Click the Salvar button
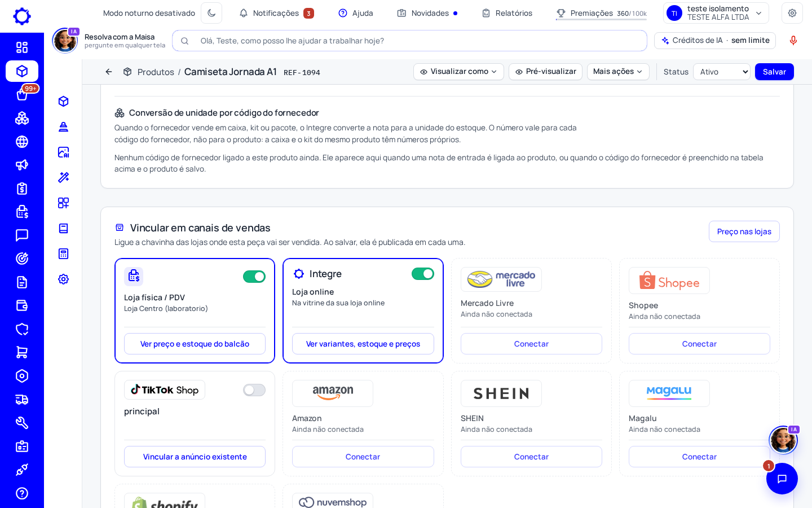 point(774,72)
